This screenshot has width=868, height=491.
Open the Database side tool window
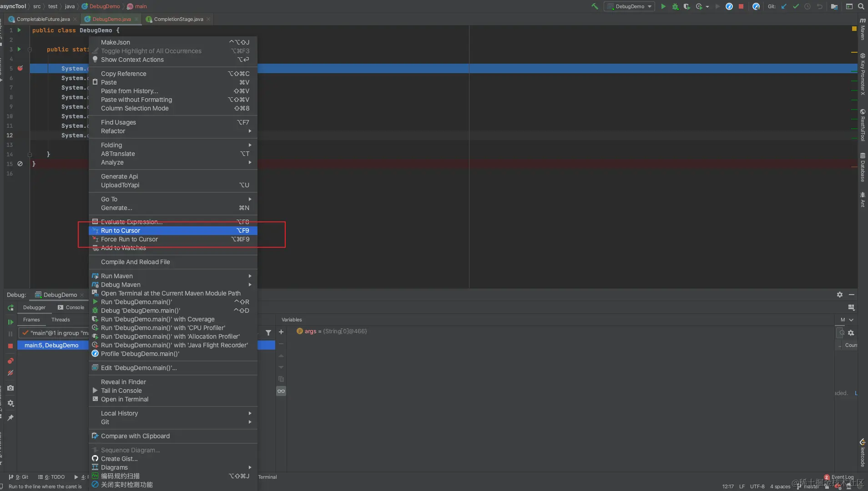[863, 167]
